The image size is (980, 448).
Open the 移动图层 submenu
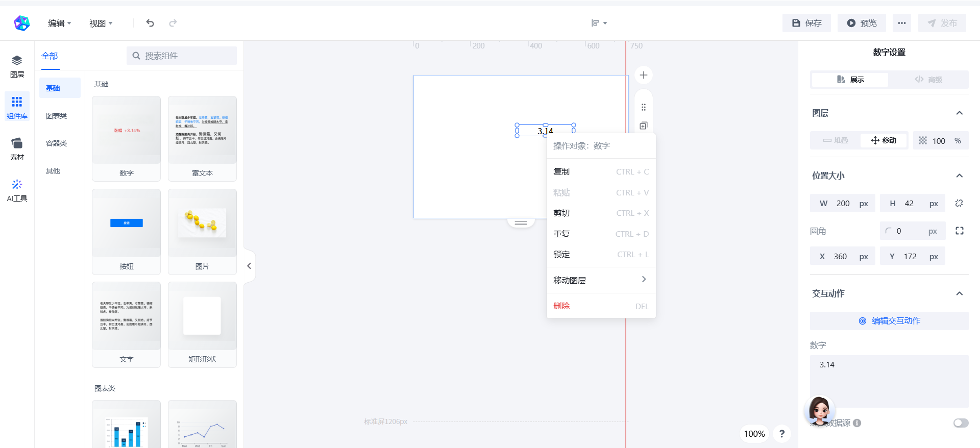click(x=601, y=280)
